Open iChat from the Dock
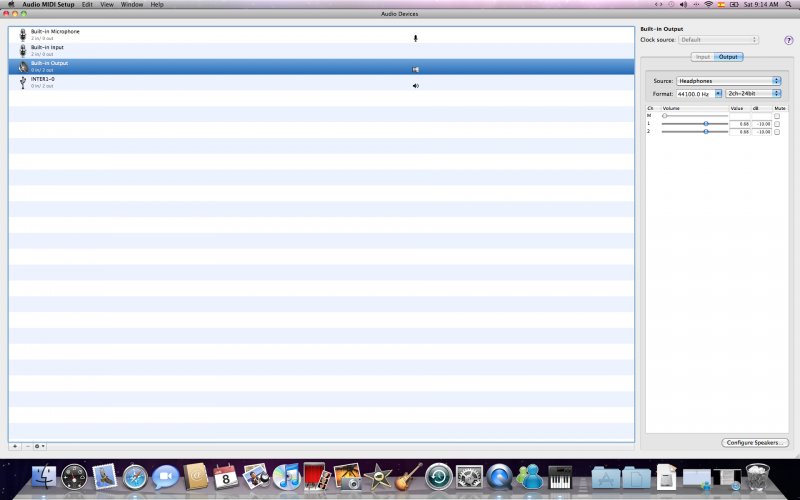800x500 pixels. click(x=165, y=478)
